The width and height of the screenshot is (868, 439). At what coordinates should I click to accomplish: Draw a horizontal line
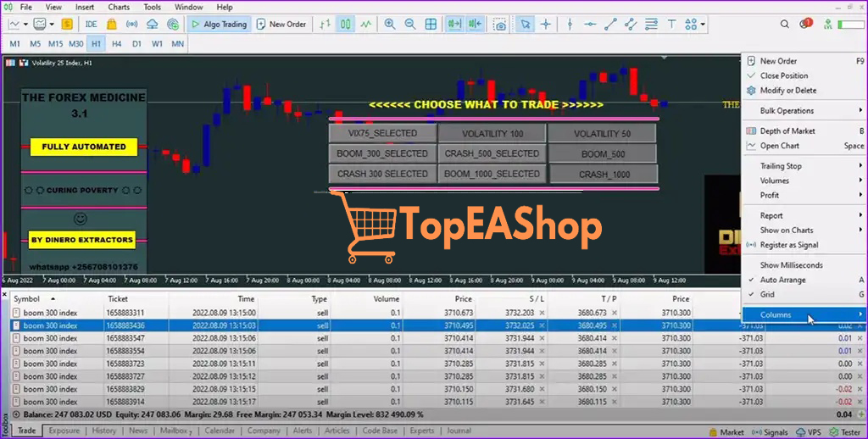590,25
